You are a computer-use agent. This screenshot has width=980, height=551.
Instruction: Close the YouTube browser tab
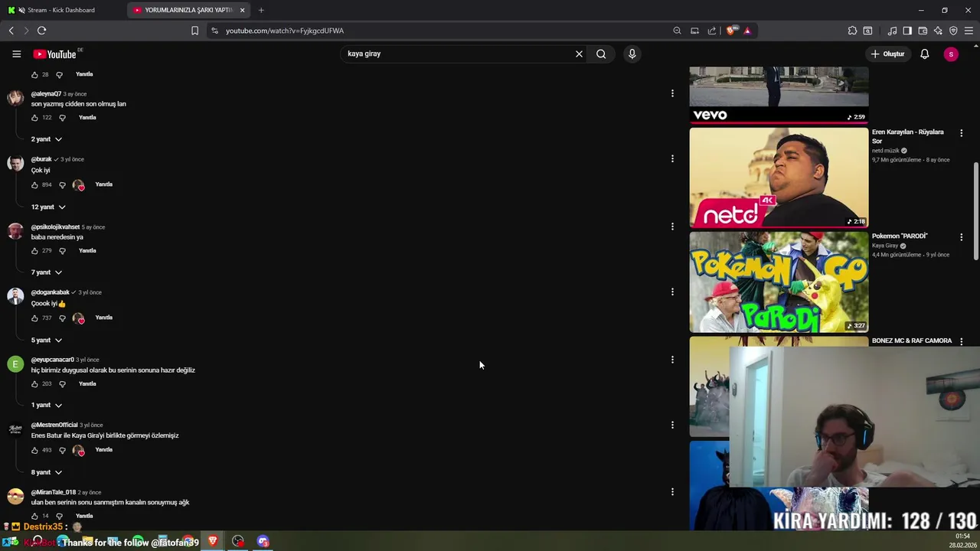click(x=242, y=10)
